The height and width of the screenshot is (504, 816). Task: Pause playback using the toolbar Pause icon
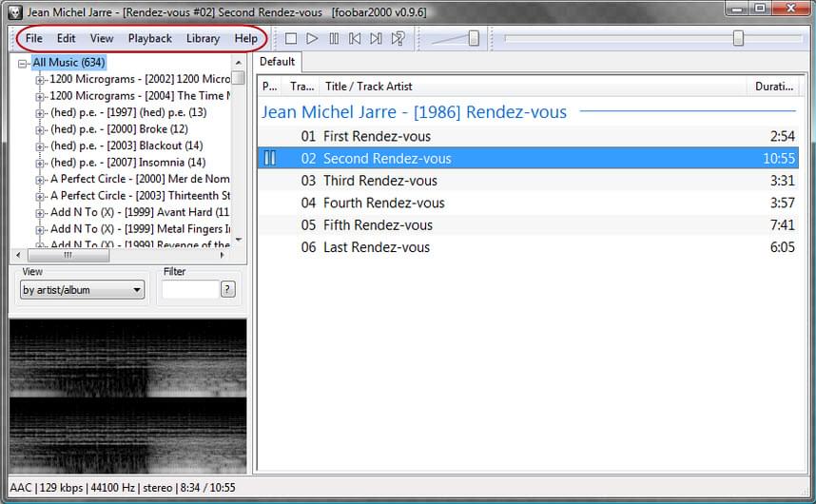pos(334,39)
